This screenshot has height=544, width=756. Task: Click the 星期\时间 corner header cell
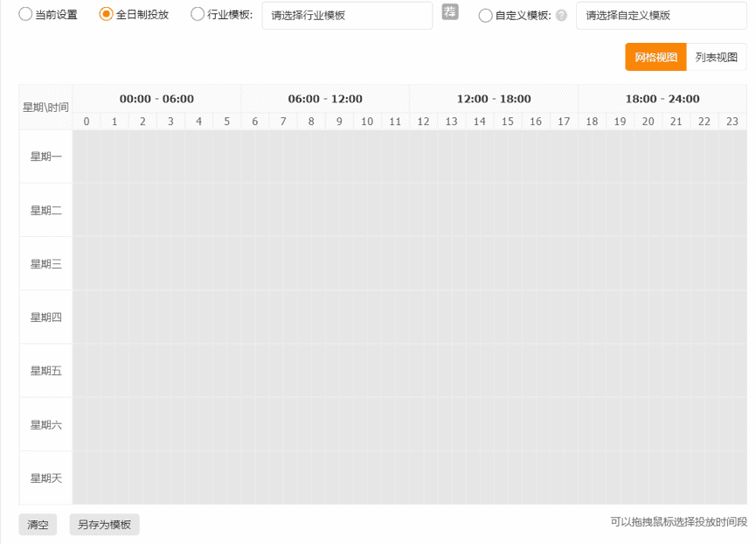(x=45, y=107)
